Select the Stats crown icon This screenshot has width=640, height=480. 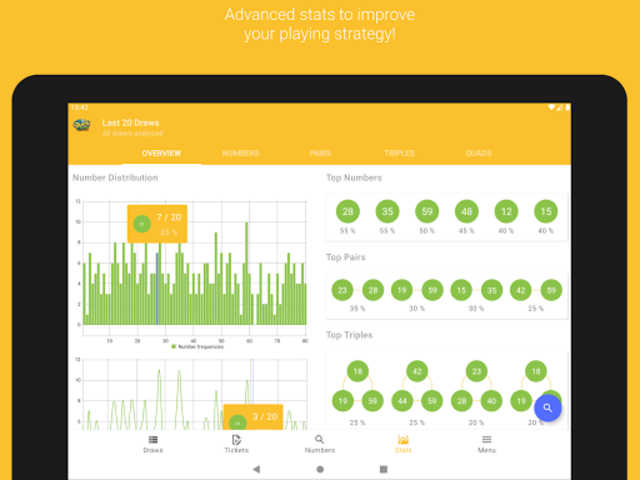[403, 439]
